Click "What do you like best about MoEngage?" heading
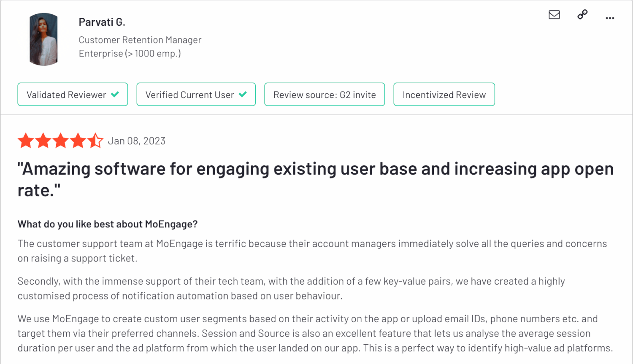Image resolution: width=633 pixels, height=364 pixels. click(108, 224)
